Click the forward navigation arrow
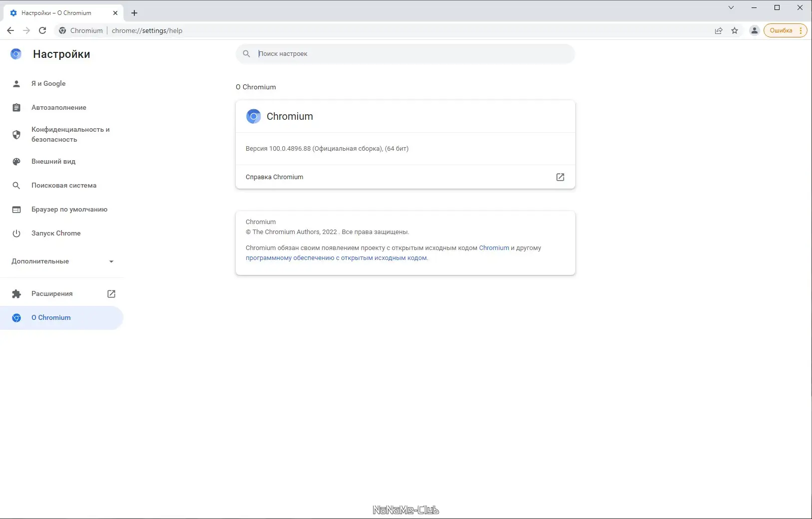Image resolution: width=812 pixels, height=519 pixels. tap(26, 30)
